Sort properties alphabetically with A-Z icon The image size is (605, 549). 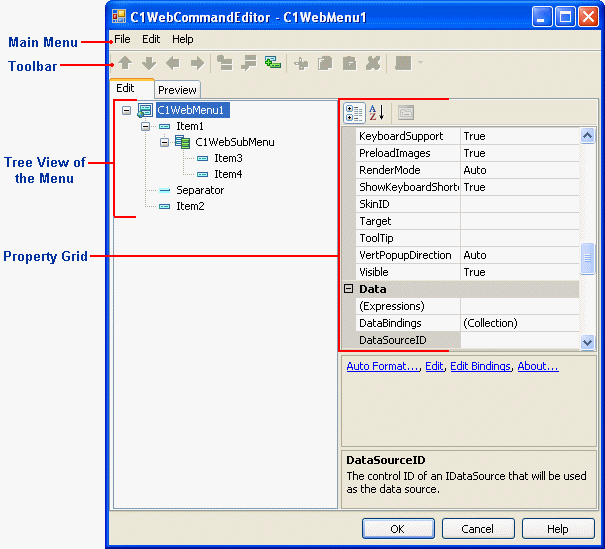pyautogui.click(x=377, y=113)
